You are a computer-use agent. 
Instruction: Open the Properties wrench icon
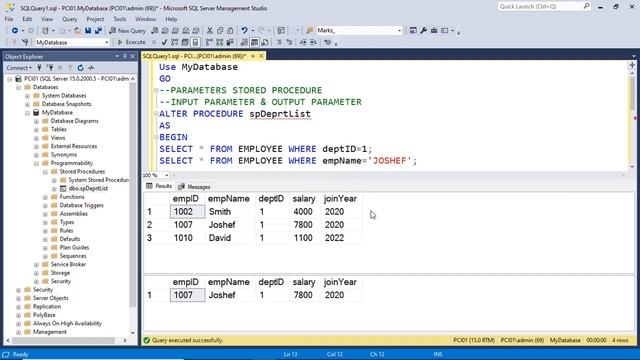pos(423,31)
